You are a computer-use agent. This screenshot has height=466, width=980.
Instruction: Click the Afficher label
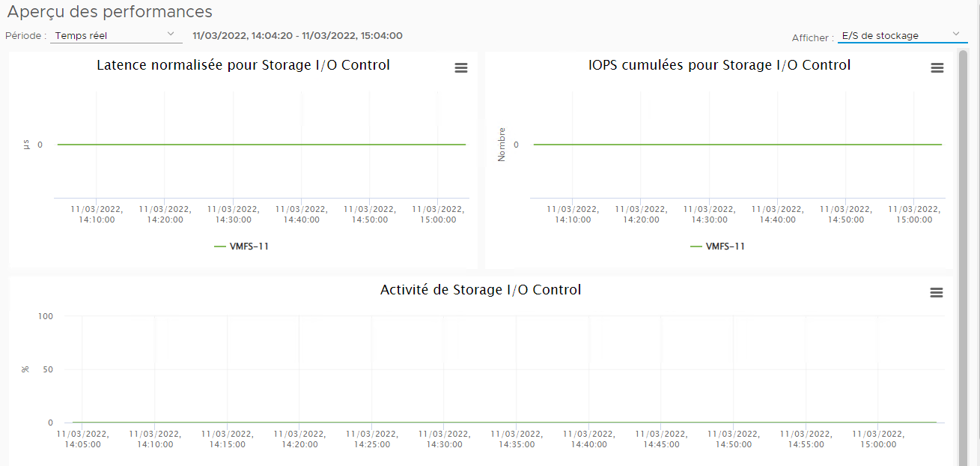coord(809,37)
